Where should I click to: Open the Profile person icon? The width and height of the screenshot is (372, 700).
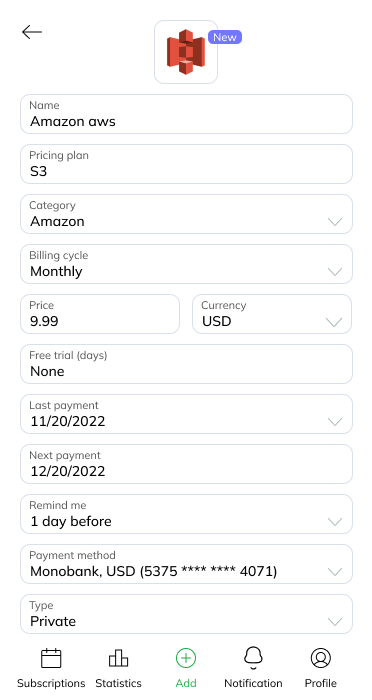[x=321, y=658]
